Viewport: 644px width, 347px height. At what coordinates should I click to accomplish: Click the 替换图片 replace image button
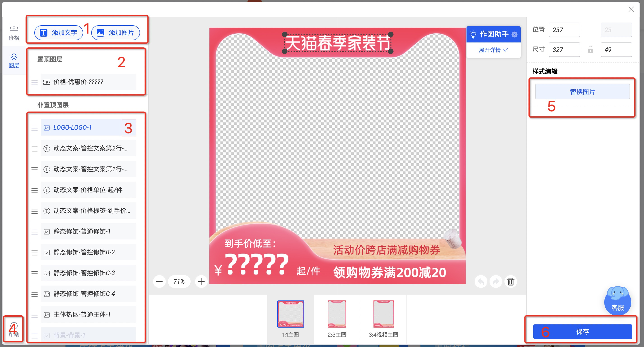pyautogui.click(x=582, y=91)
